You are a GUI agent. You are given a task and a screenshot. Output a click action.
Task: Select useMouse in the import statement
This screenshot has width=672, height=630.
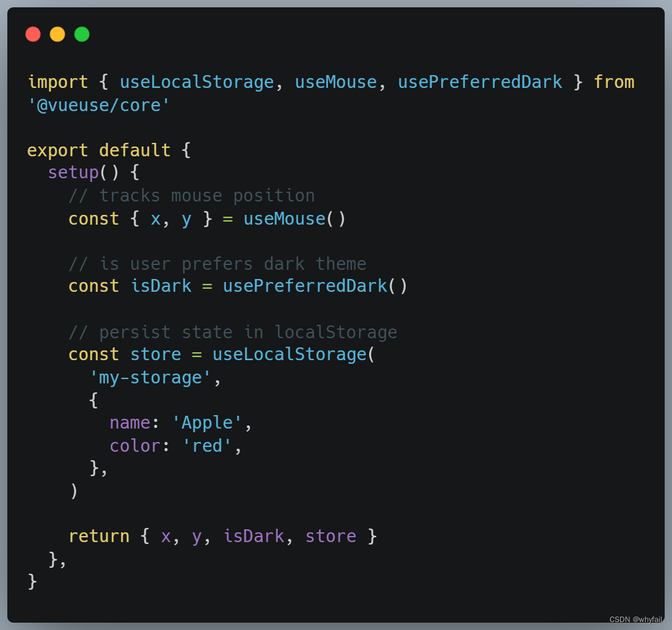pyautogui.click(x=336, y=82)
